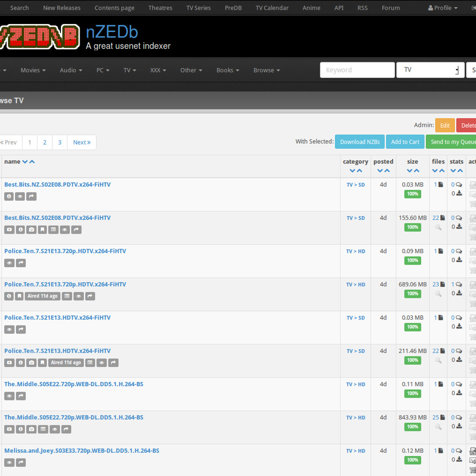The width and height of the screenshot is (476, 476).
Task: Sort by files ascending arrow
Action: pyautogui.click(x=442, y=171)
